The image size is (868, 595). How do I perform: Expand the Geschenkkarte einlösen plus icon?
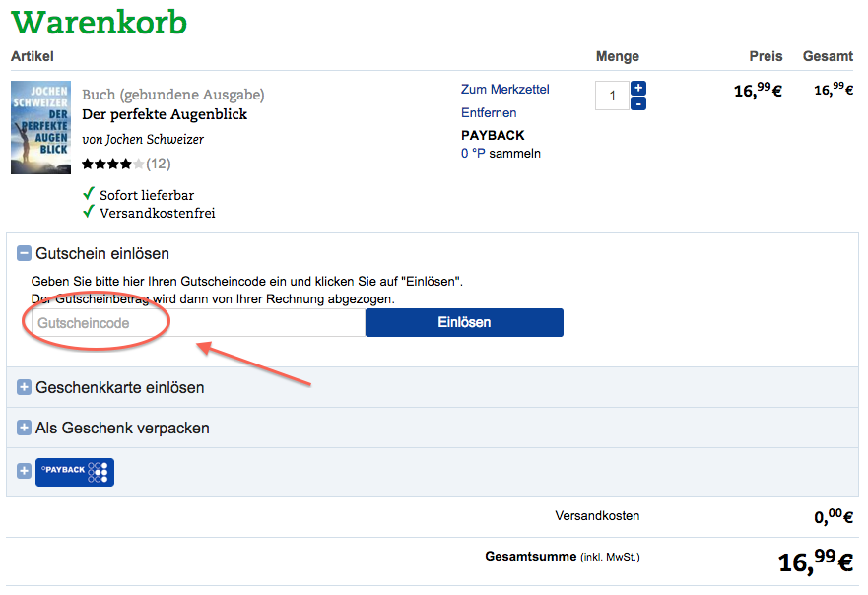(24, 388)
